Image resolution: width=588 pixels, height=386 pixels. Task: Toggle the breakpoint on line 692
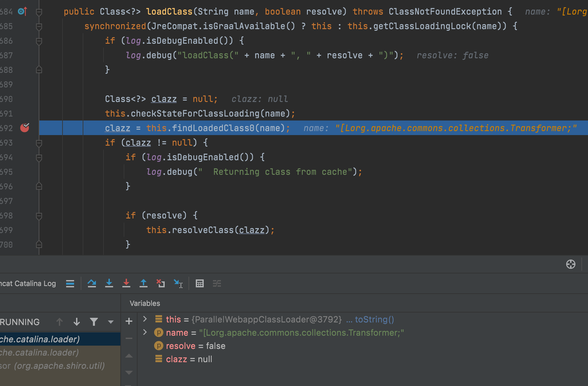pyautogui.click(x=25, y=128)
